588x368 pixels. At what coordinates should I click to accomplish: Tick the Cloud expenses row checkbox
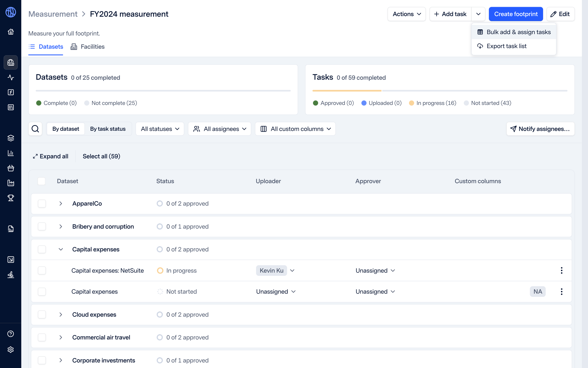point(42,315)
